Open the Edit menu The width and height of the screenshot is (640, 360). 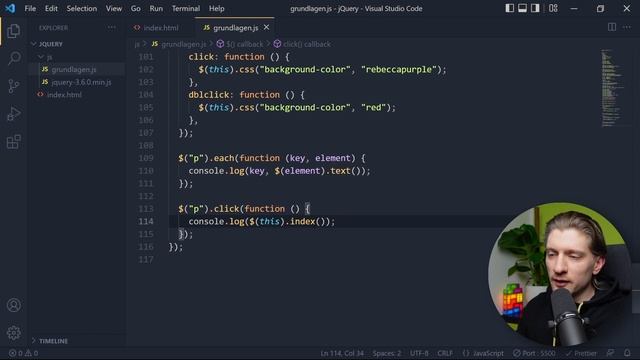click(x=51, y=8)
